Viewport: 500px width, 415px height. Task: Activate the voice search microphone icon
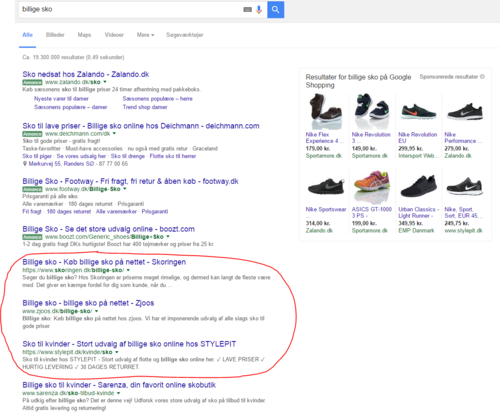[259, 10]
